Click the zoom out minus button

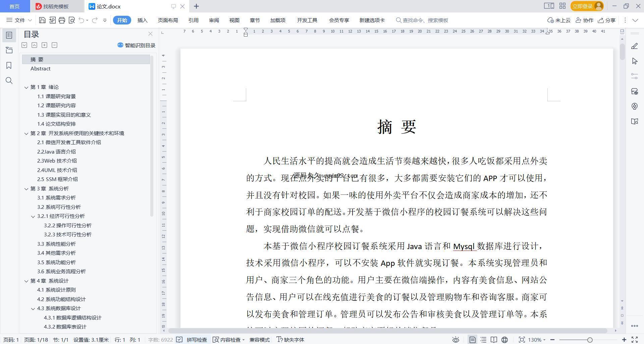point(552,340)
